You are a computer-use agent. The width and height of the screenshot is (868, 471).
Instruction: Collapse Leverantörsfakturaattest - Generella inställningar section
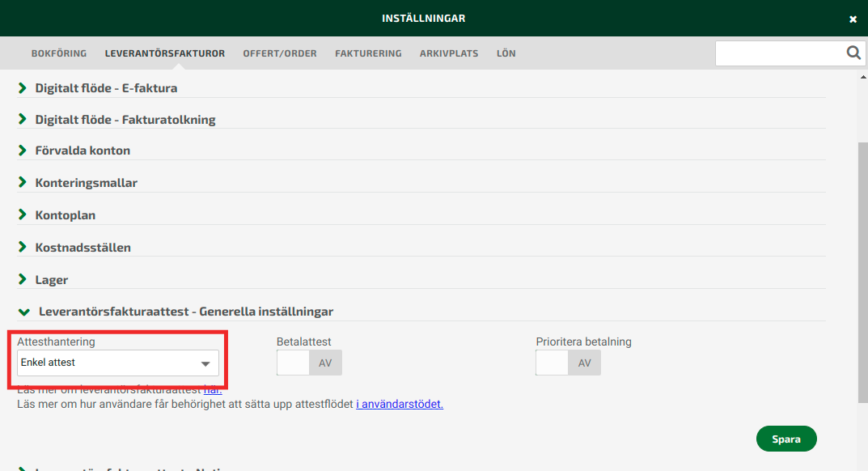point(185,312)
